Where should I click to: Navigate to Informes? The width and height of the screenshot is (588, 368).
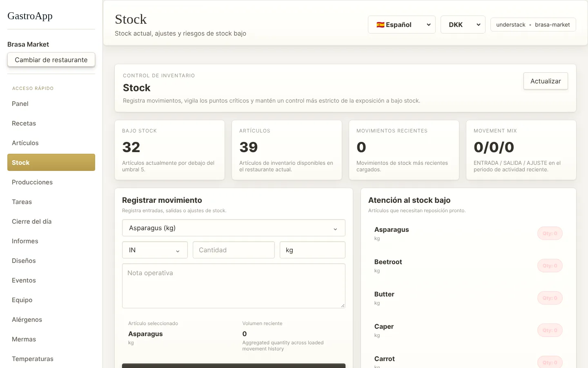pos(51,241)
